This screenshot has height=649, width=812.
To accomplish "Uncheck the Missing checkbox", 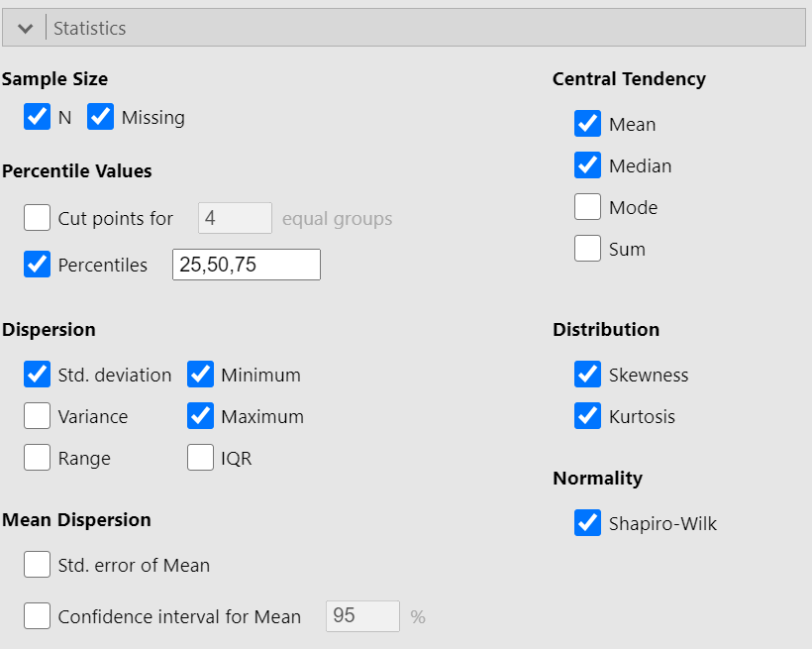I will [x=101, y=117].
